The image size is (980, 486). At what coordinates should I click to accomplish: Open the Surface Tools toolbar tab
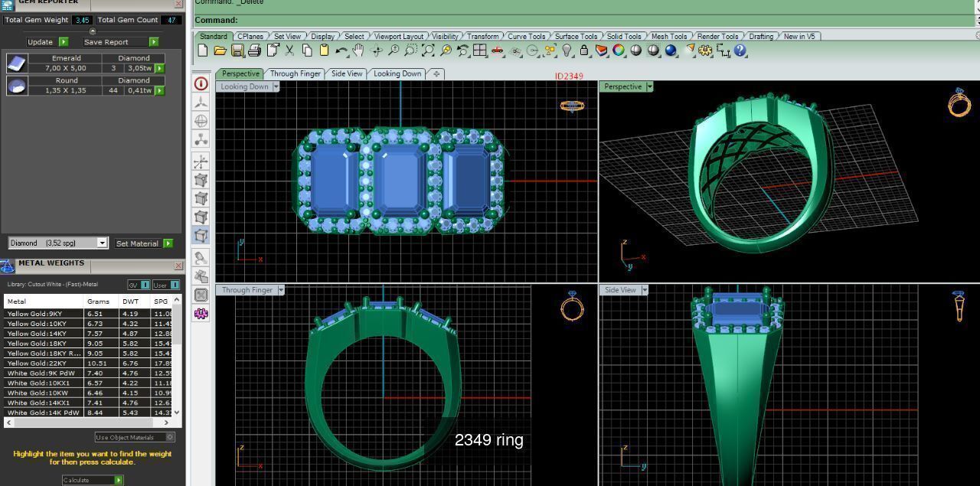click(576, 36)
